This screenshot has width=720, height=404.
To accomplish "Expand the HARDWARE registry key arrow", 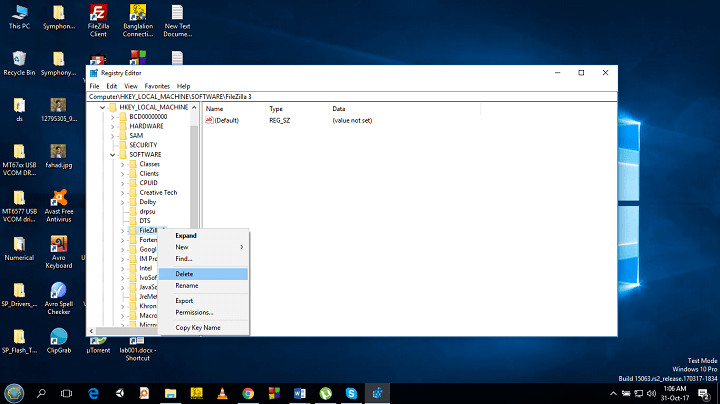I will click(x=112, y=126).
